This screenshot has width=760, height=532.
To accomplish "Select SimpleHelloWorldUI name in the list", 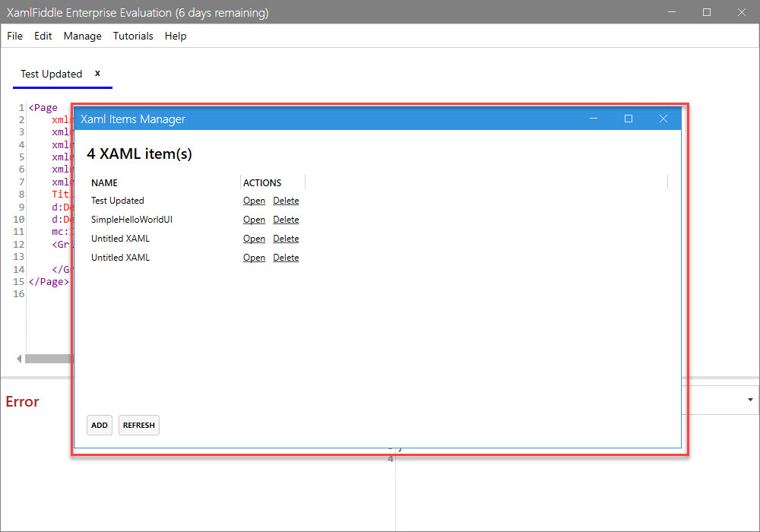I will pyautogui.click(x=131, y=220).
